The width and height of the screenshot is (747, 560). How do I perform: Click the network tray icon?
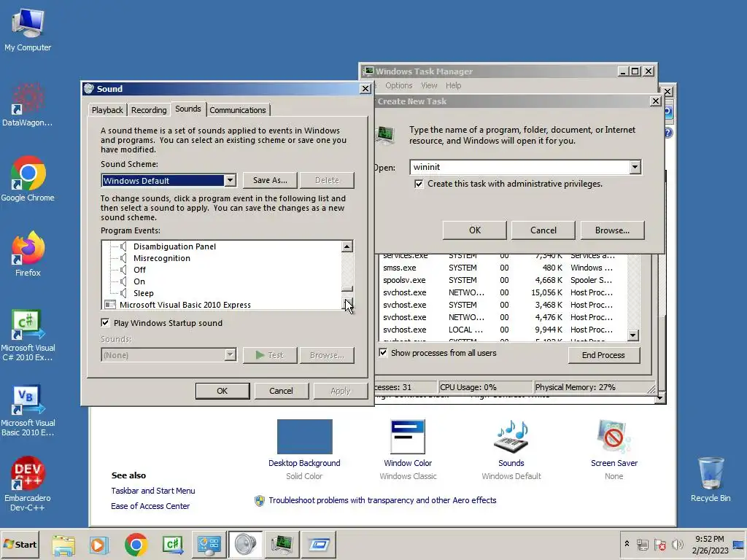(643, 544)
